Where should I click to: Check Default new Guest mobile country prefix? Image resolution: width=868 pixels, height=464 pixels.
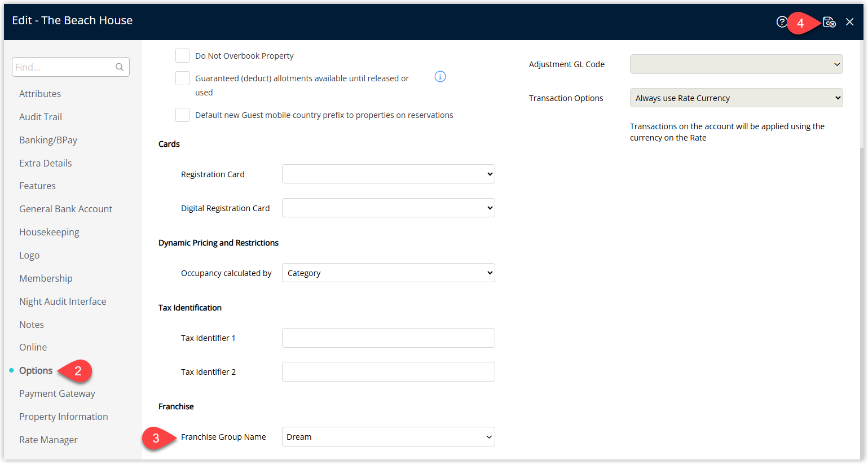click(x=182, y=115)
